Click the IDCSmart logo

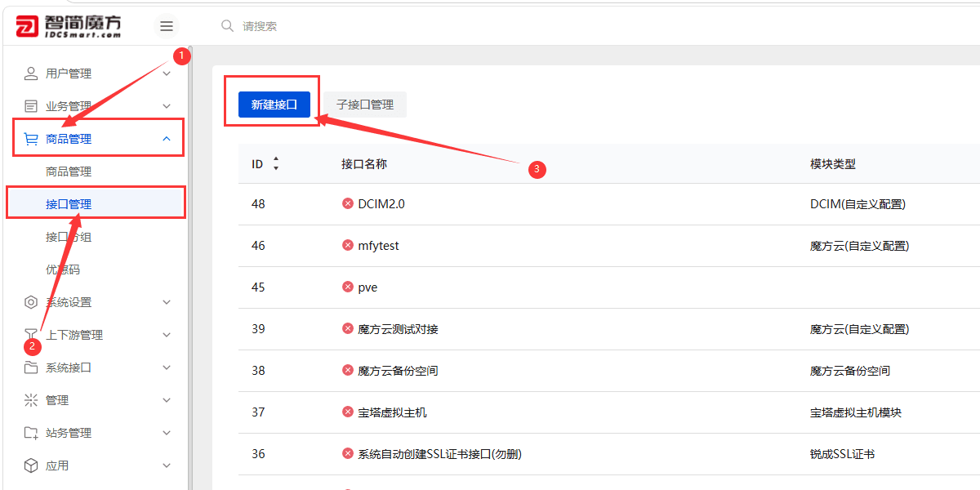[69, 25]
